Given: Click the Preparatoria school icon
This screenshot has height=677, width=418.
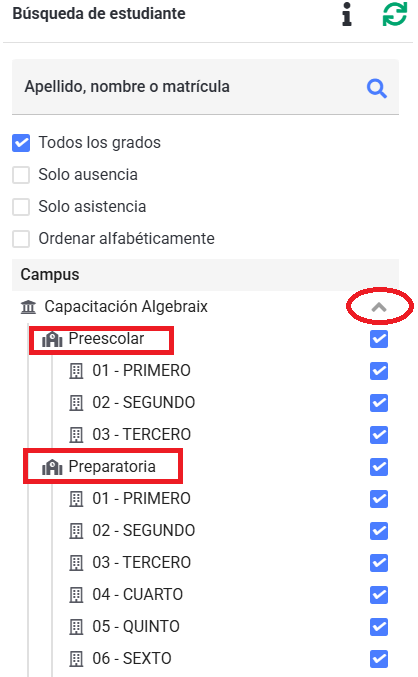Looking at the screenshot, I should (x=52, y=467).
